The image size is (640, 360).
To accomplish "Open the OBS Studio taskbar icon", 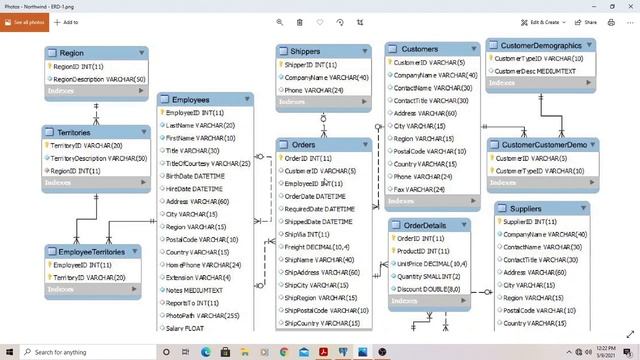I will (382, 352).
